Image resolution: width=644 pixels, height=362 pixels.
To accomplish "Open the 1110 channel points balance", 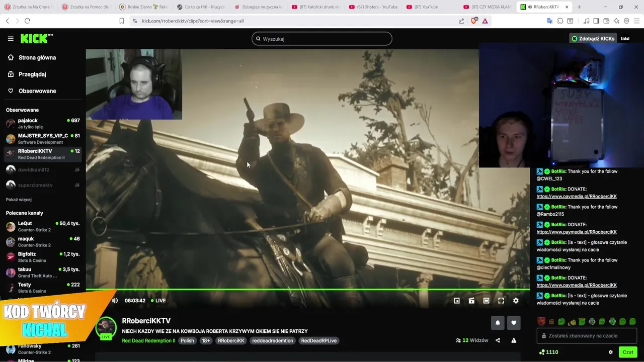I will coord(548,352).
